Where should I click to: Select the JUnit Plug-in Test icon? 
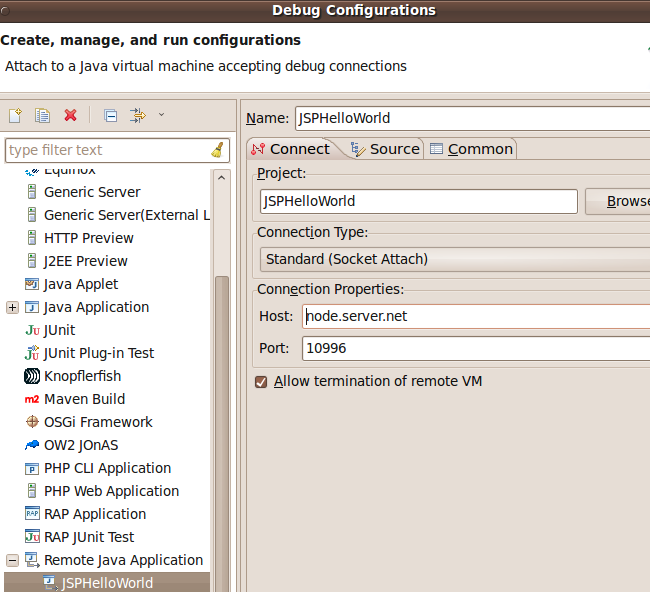pyautogui.click(x=32, y=353)
